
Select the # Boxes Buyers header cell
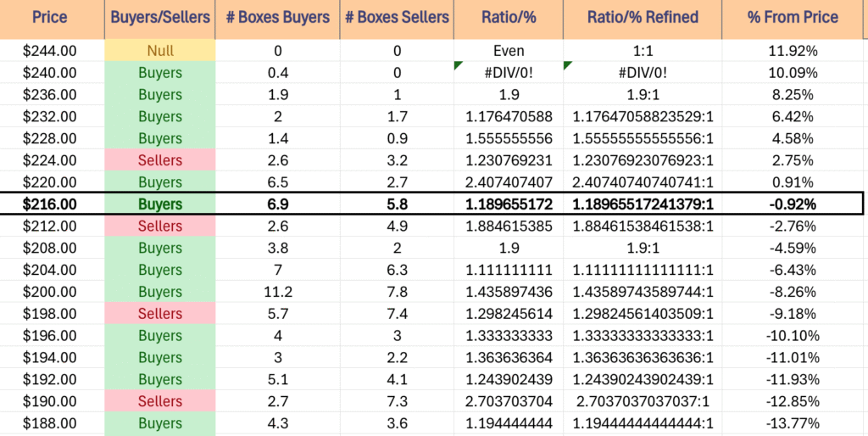(x=277, y=19)
